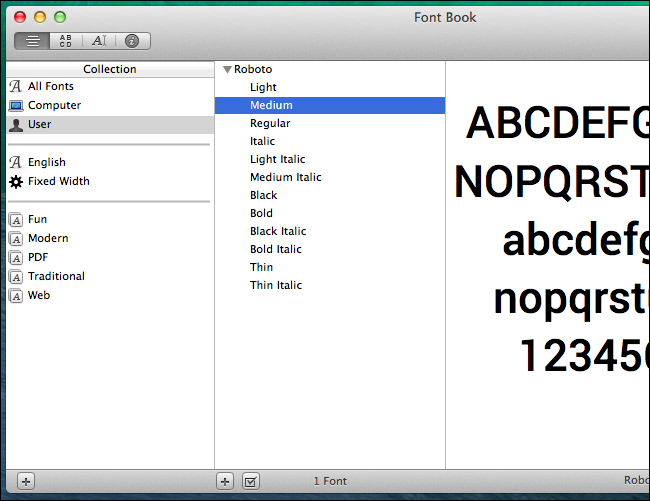Select the Thin Italic typeface

coord(330,285)
